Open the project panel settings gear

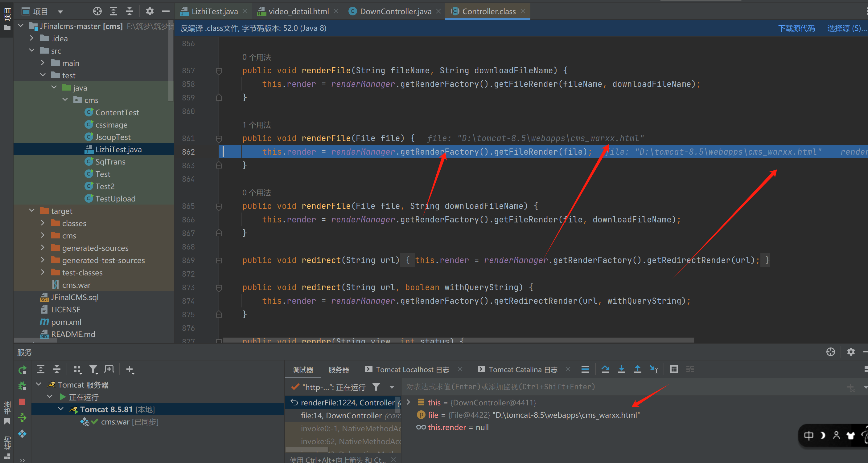coord(150,11)
